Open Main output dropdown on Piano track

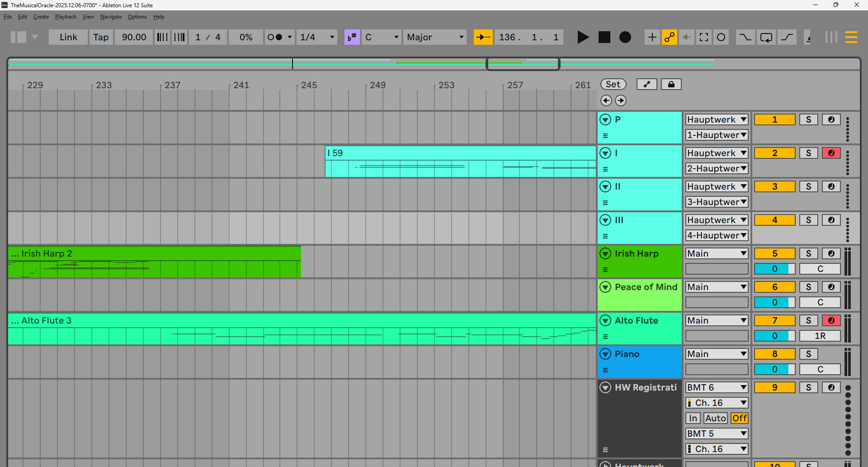[x=717, y=354]
